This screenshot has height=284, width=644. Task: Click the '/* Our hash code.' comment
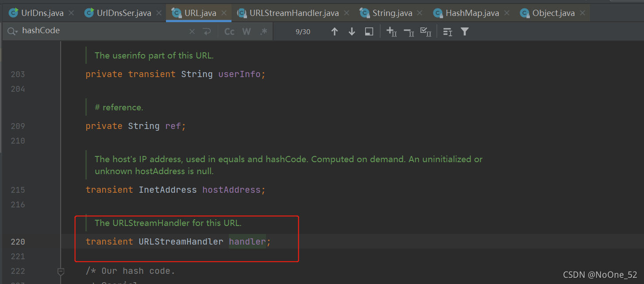[131, 271]
